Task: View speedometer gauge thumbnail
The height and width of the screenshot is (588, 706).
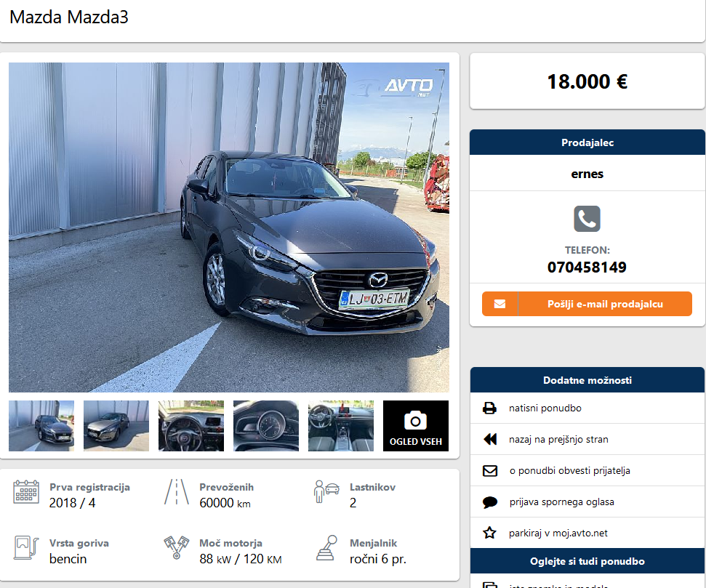Action: (x=265, y=426)
